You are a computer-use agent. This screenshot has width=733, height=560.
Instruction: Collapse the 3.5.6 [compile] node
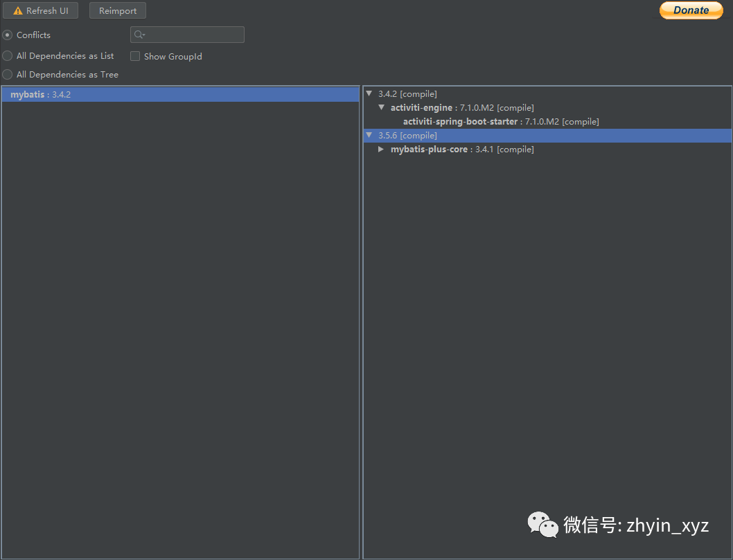click(x=369, y=135)
